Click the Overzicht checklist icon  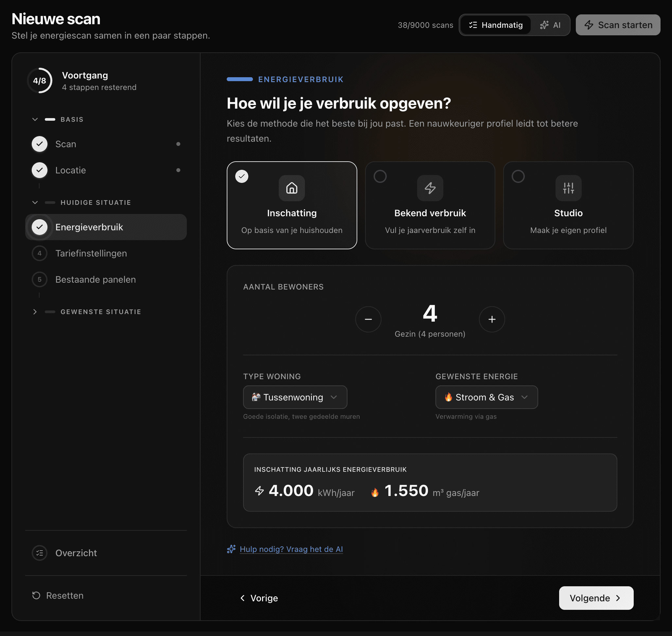[x=40, y=553]
